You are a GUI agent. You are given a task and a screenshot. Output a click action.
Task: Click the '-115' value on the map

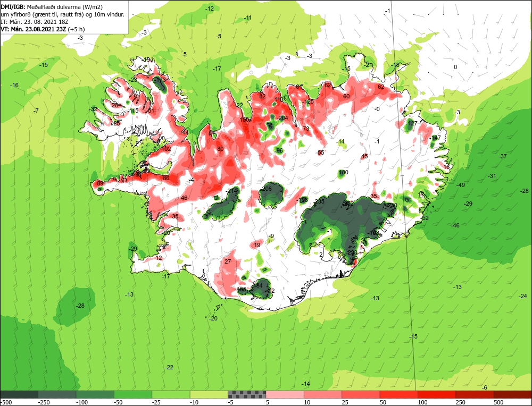tap(134, 111)
